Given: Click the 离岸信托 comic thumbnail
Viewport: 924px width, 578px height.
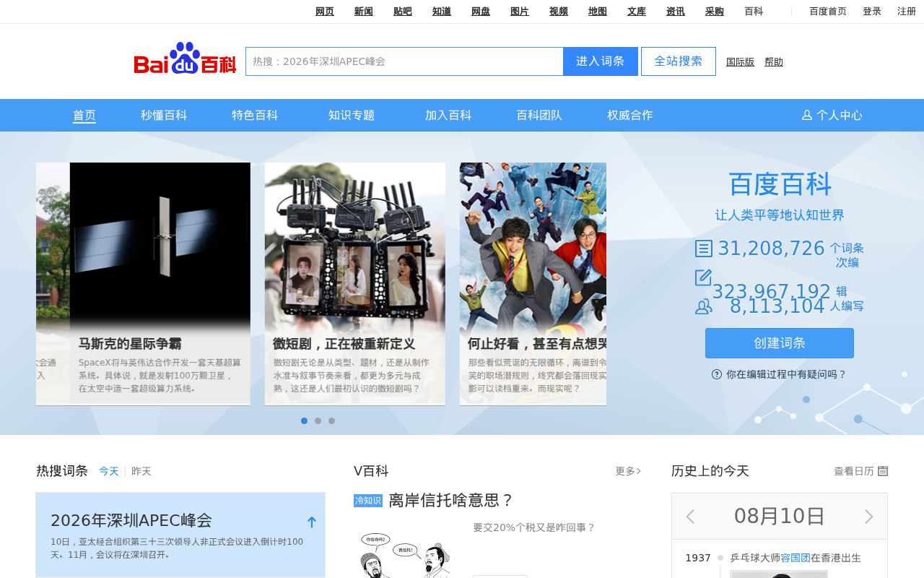Looking at the screenshot, I should pyautogui.click(x=406, y=554).
